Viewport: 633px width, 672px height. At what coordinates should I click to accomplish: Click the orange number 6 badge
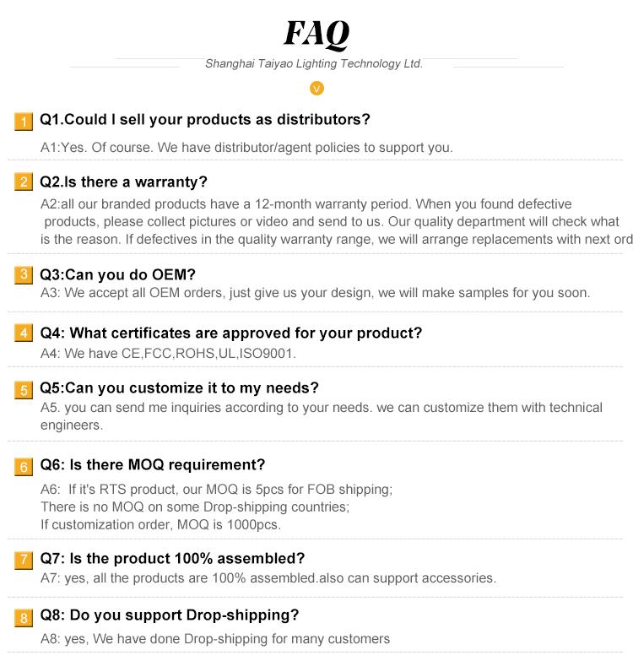[24, 466]
